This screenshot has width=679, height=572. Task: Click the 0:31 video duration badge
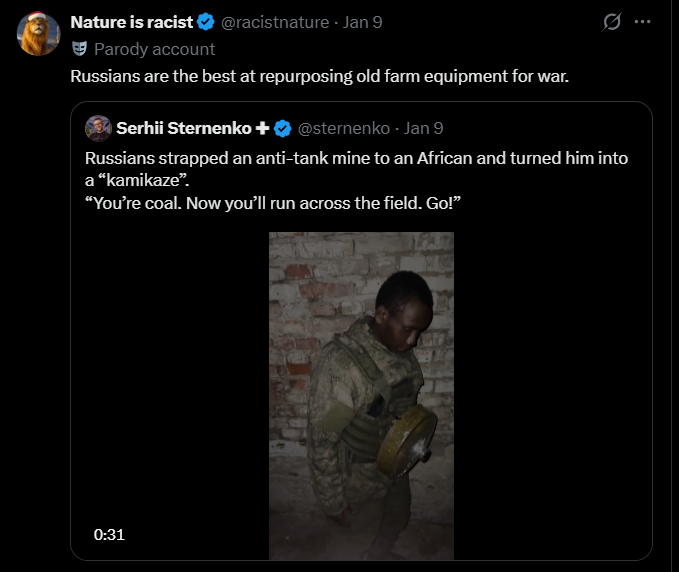(x=108, y=534)
